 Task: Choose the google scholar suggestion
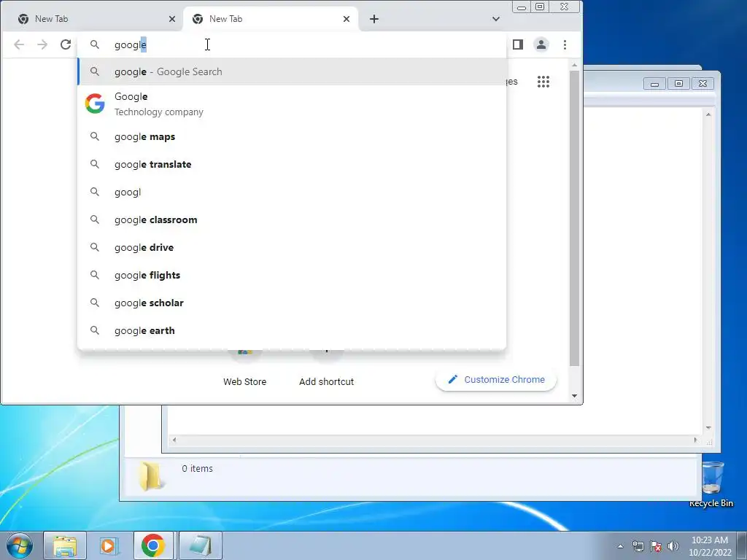(292, 303)
